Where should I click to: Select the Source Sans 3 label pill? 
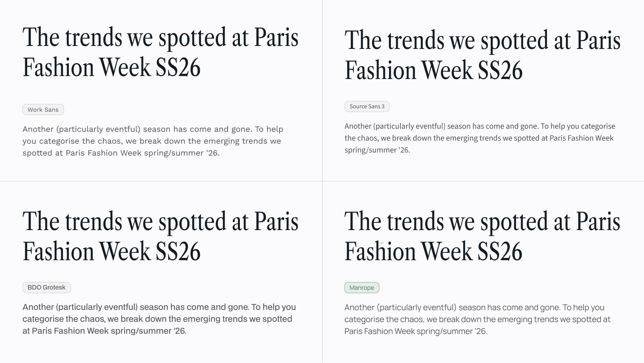click(367, 106)
